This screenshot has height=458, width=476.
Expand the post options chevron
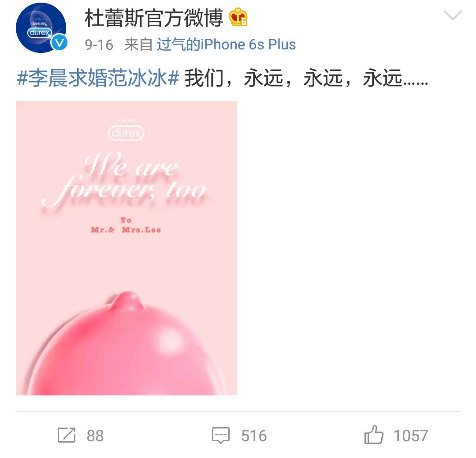click(453, 15)
